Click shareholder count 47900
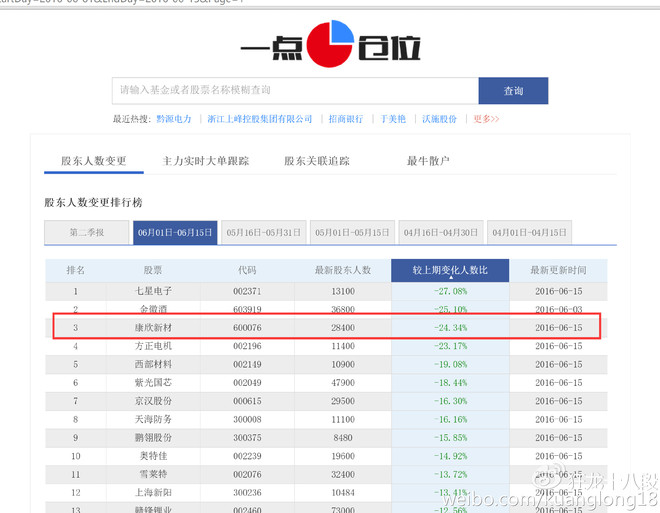The image size is (660, 513). [x=343, y=383]
